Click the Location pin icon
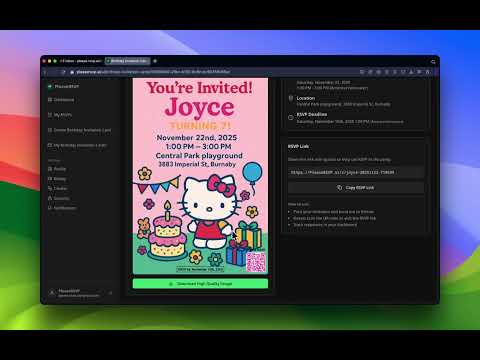This screenshot has height=360, width=480. coord(291,98)
